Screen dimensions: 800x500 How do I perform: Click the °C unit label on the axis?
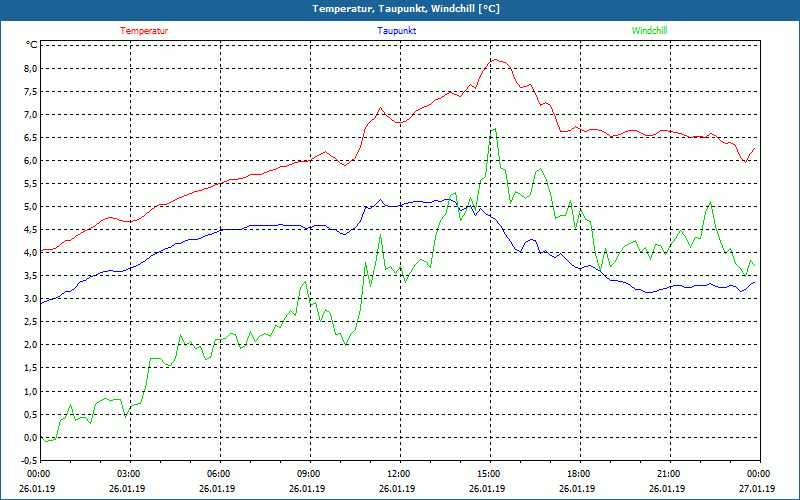point(32,45)
